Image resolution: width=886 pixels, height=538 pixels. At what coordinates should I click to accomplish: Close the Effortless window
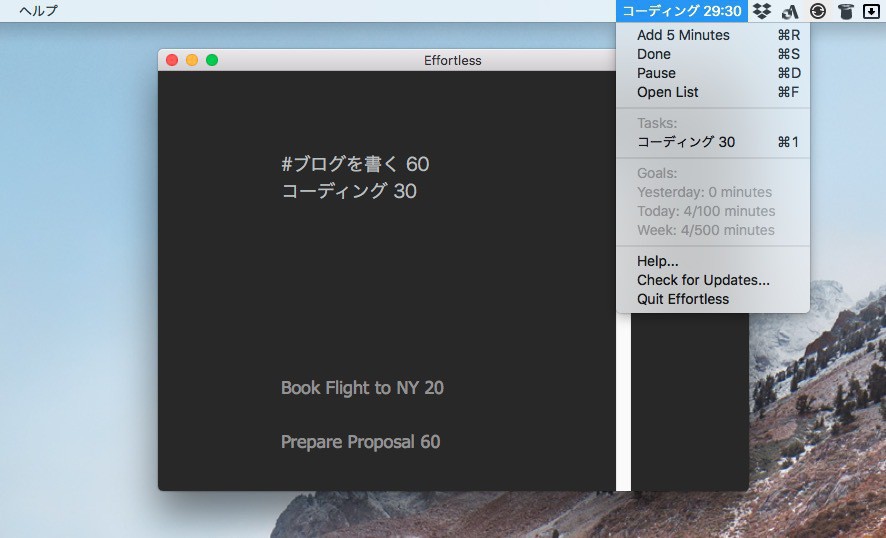coord(172,60)
